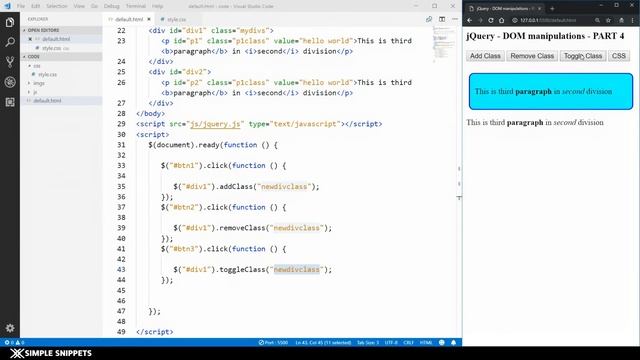This screenshot has width=640, height=360.
Task: Open the Edit menu
Action: coord(36,6)
